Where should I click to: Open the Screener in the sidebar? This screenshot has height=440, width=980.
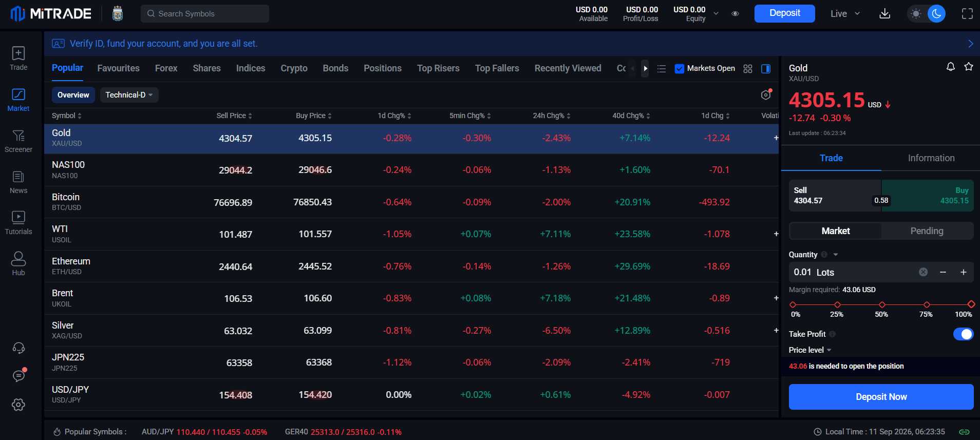click(18, 141)
